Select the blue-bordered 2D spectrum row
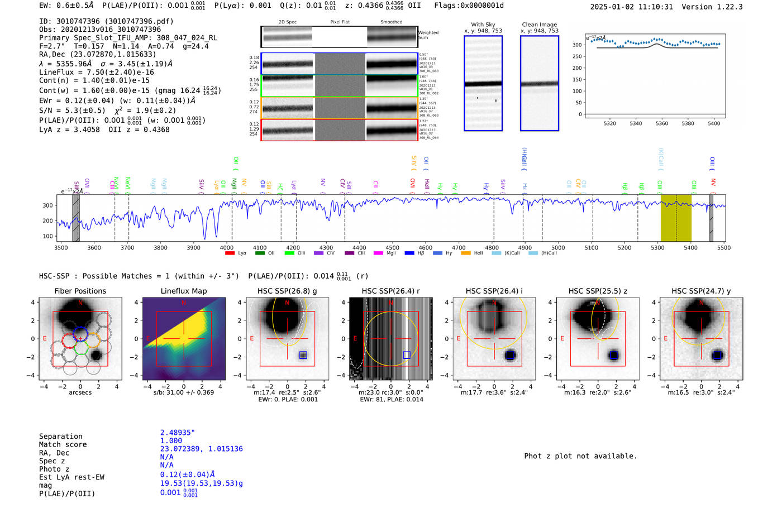782x532 pixels. tap(339, 64)
